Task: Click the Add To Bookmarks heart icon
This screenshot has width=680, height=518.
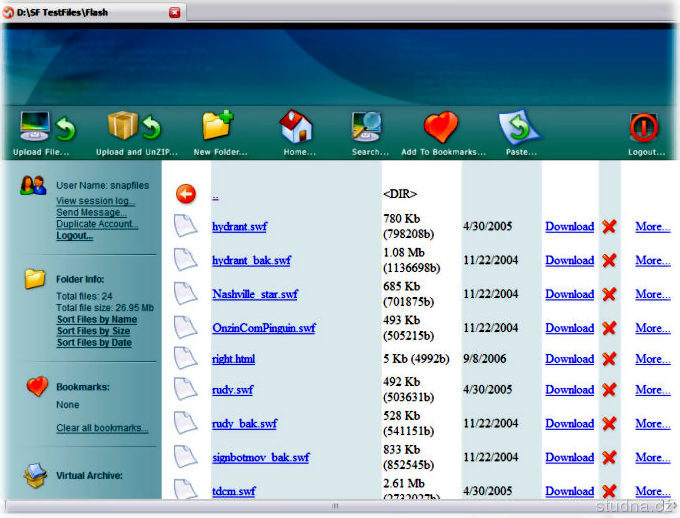Action: [x=441, y=127]
